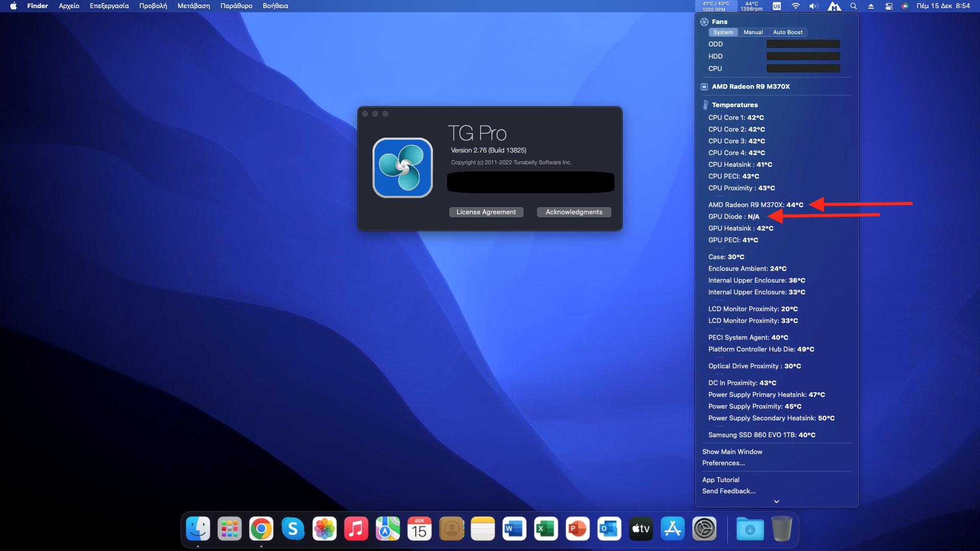
Task: Click the License Agreement button
Action: click(486, 212)
